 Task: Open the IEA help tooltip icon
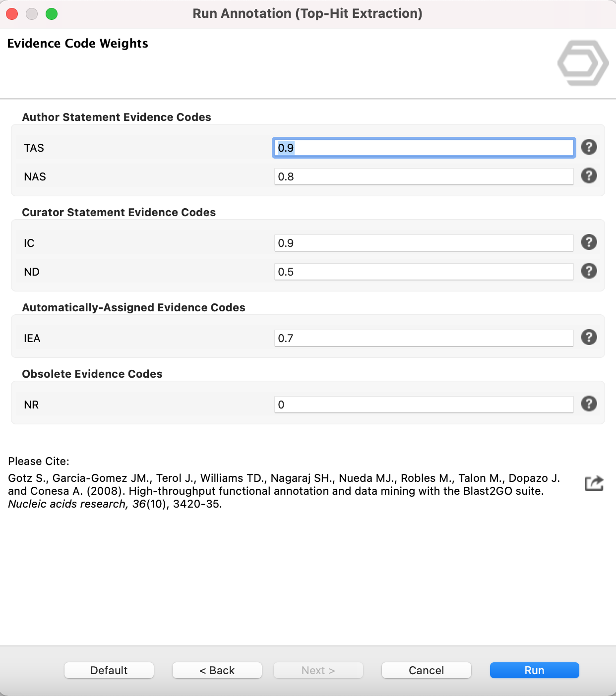[589, 338]
